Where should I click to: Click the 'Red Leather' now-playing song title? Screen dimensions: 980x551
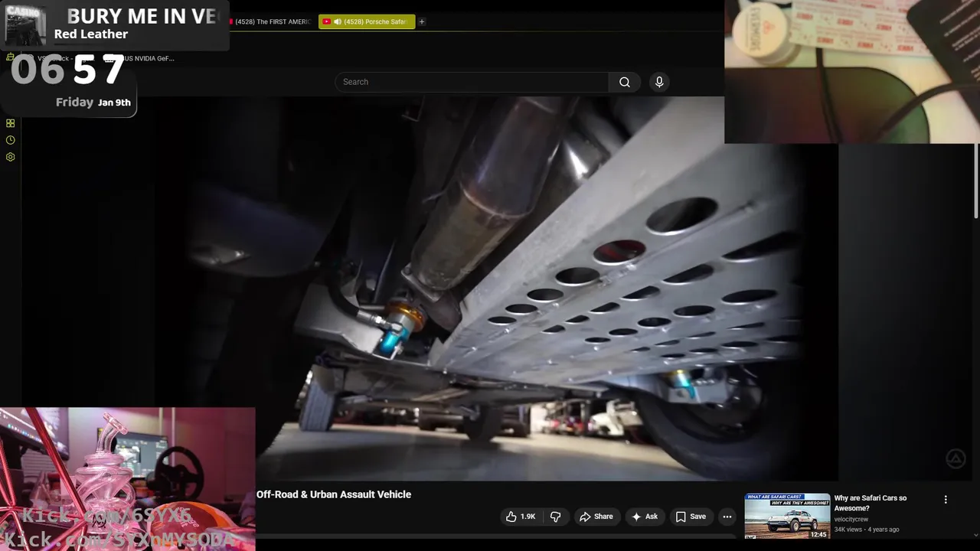91,34
